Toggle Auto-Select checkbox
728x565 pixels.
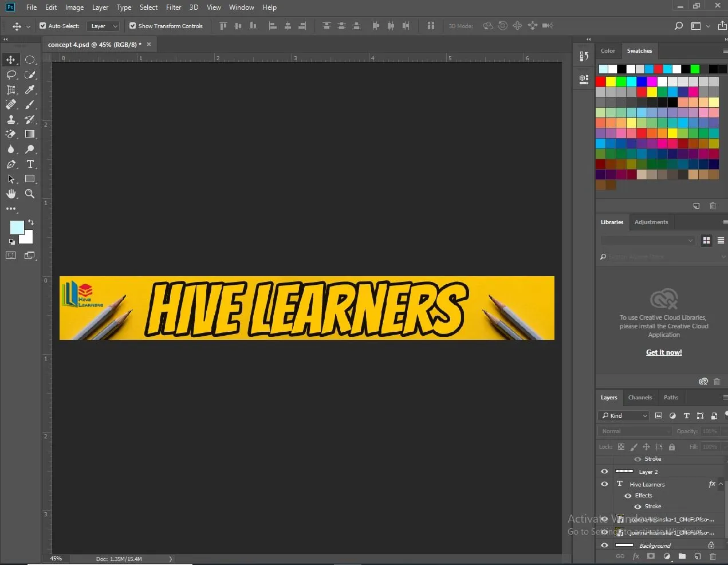pos(42,26)
